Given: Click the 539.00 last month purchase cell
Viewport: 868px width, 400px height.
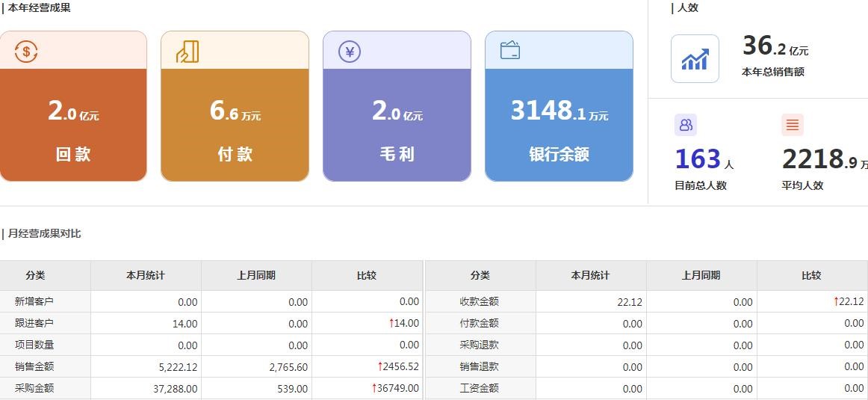Looking at the screenshot, I should [x=256, y=389].
